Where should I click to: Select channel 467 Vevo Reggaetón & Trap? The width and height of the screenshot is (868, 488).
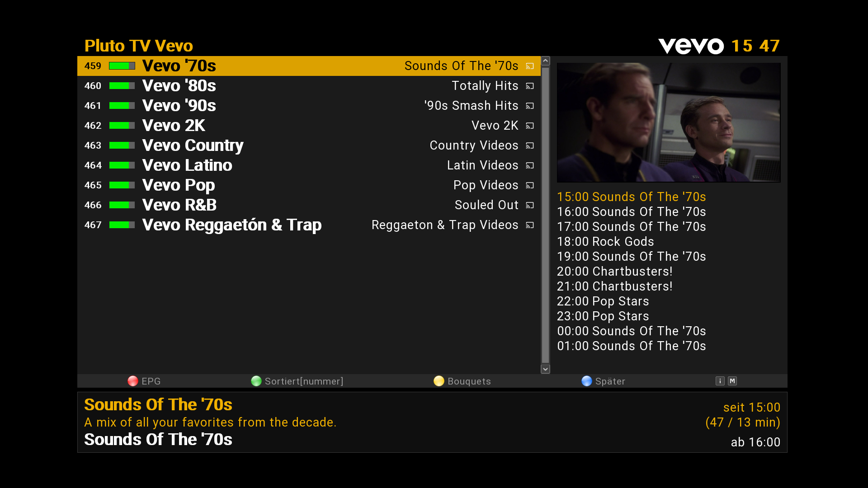[x=309, y=225]
